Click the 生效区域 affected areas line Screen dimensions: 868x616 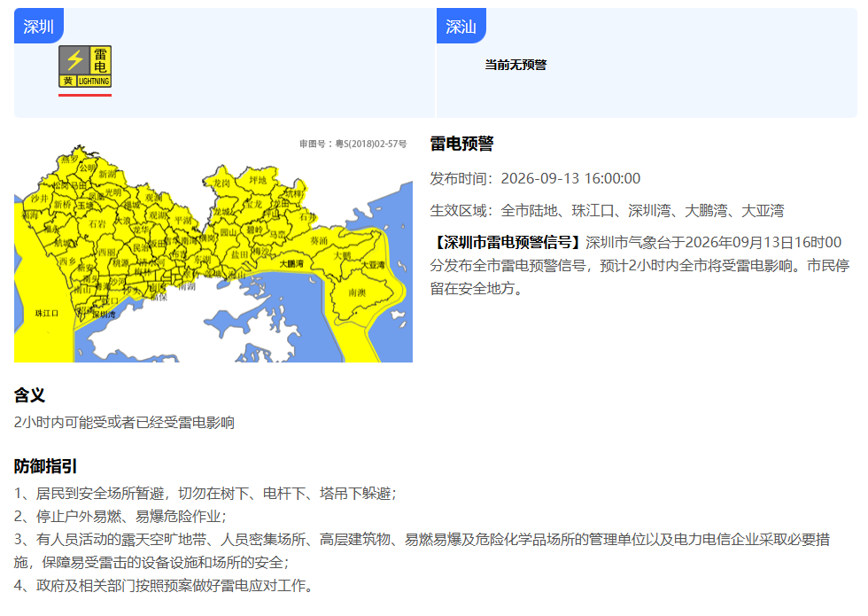[x=608, y=211]
